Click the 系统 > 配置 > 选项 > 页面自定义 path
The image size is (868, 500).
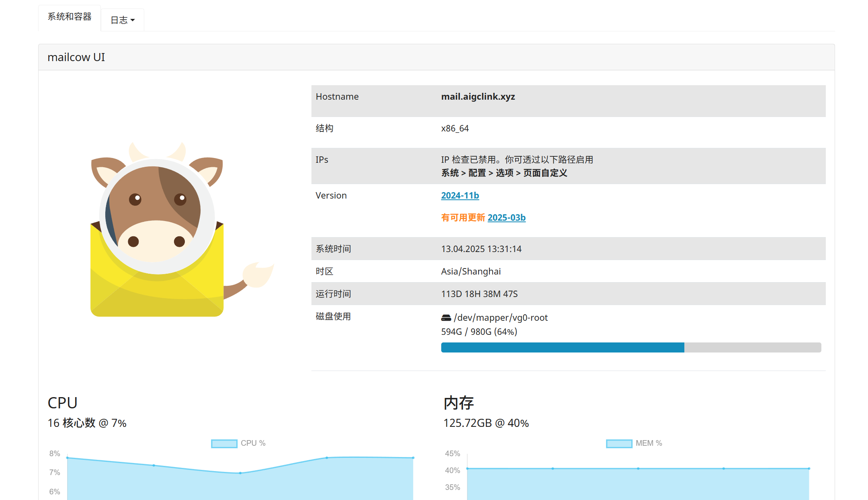coord(504,173)
